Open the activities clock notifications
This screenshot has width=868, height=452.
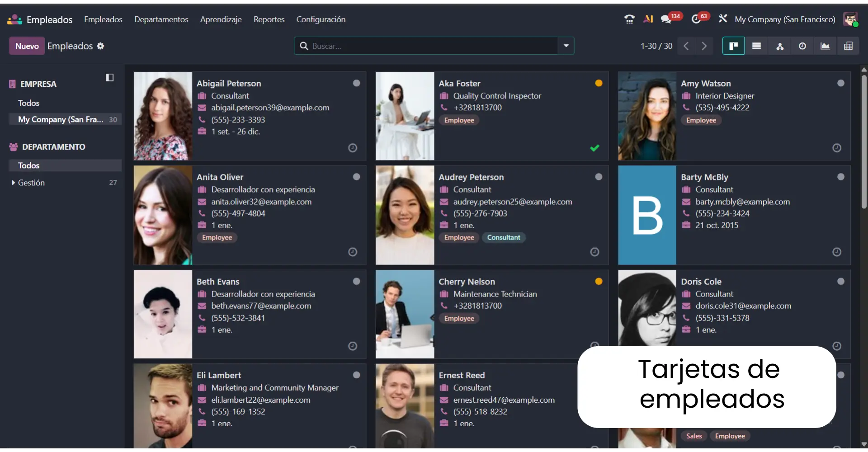pyautogui.click(x=697, y=19)
